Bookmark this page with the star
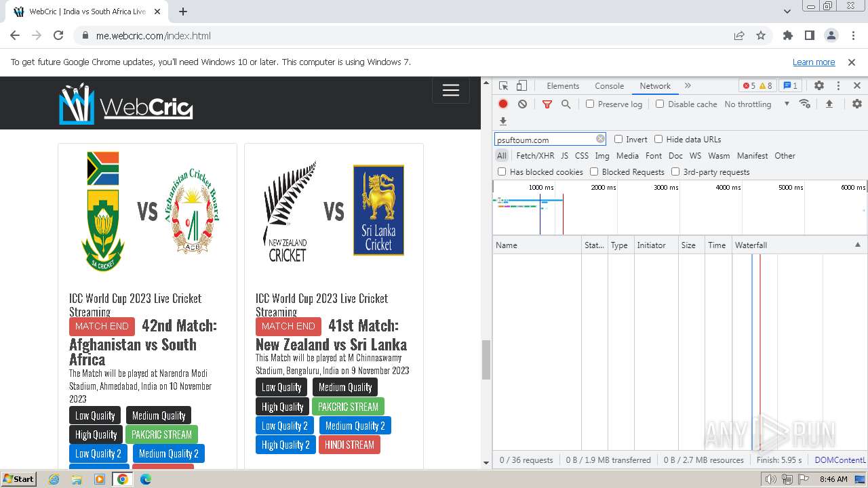Viewport: 868px width, 488px height. click(x=761, y=36)
